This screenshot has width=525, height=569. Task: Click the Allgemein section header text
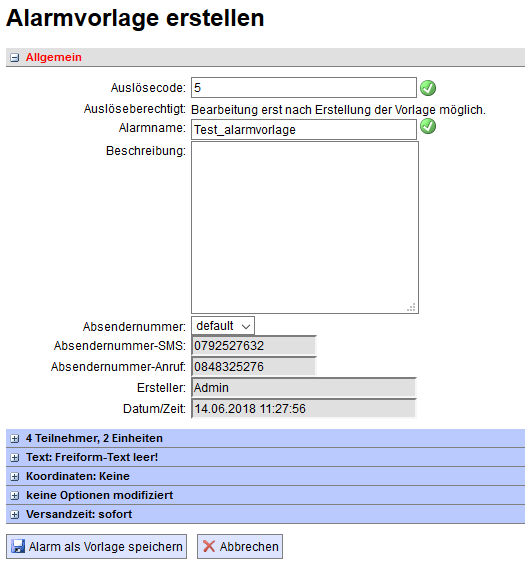coord(54,57)
